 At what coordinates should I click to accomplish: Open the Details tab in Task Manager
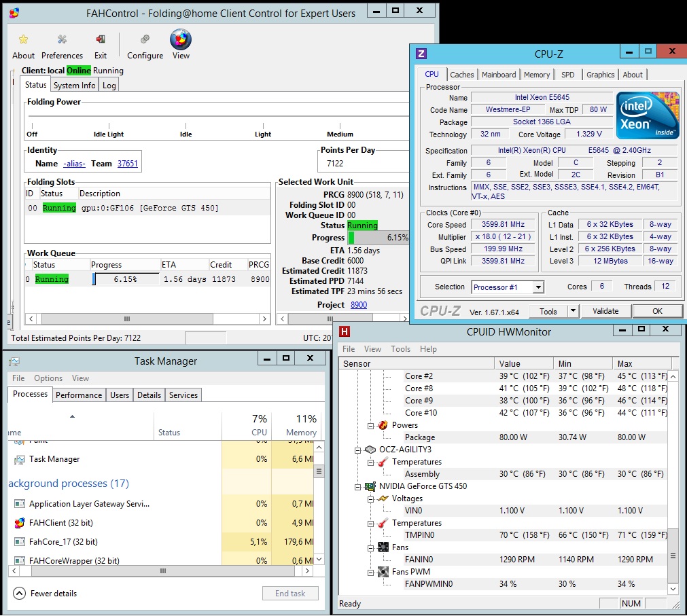[x=149, y=395]
